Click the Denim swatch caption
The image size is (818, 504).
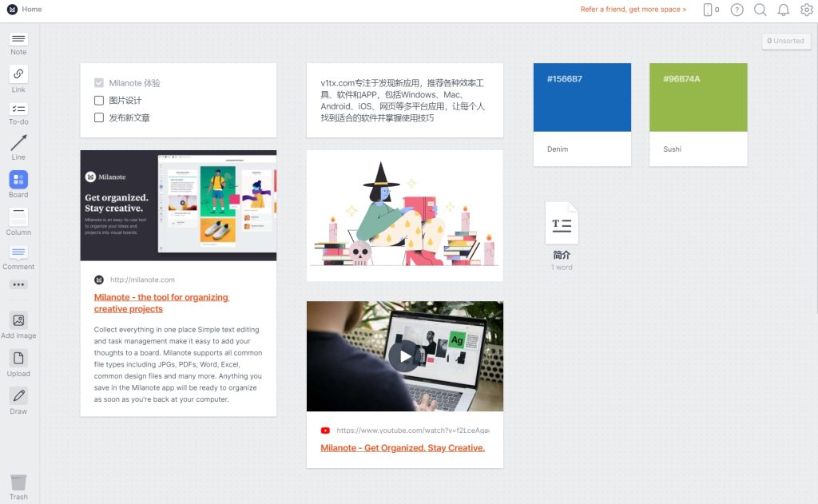[x=557, y=149]
